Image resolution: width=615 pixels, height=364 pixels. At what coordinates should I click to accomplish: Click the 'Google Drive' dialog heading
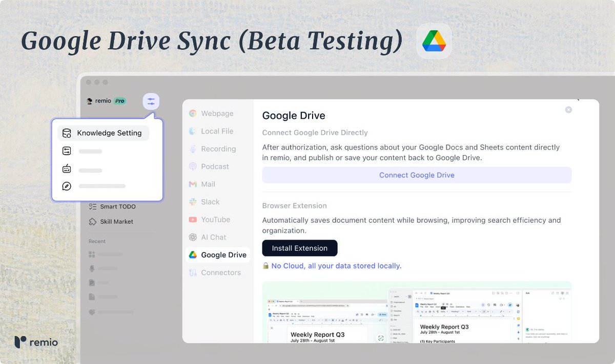click(294, 116)
